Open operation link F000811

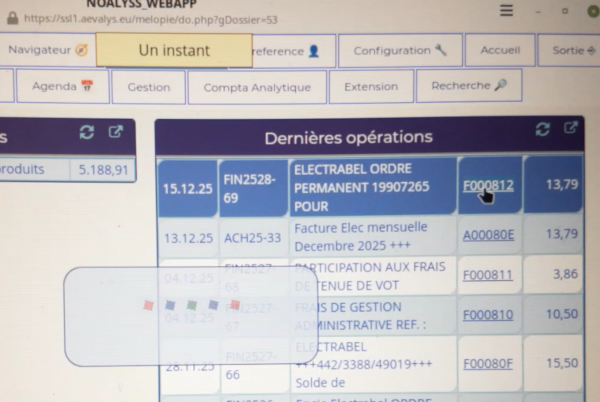488,274
